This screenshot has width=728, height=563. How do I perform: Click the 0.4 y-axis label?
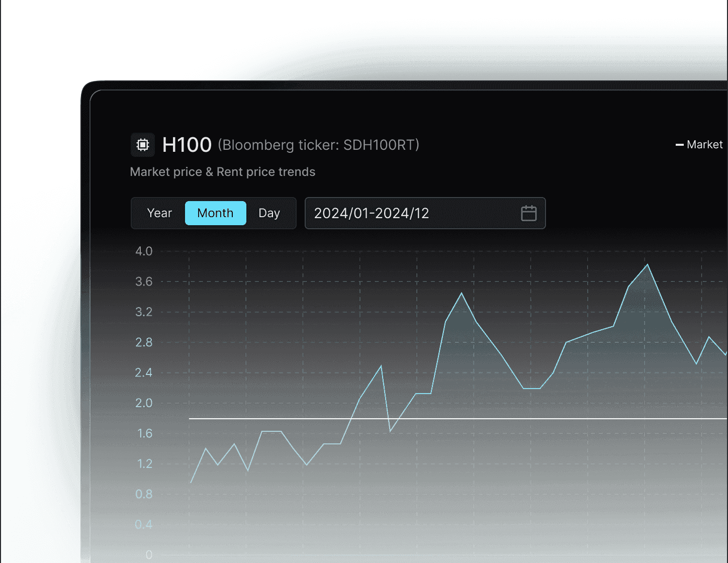(x=144, y=524)
